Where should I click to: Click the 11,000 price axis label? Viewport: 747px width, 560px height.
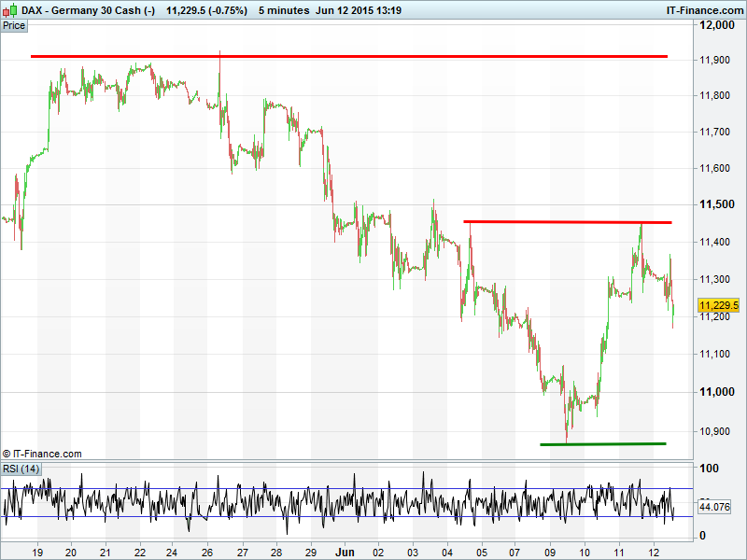[x=717, y=392]
